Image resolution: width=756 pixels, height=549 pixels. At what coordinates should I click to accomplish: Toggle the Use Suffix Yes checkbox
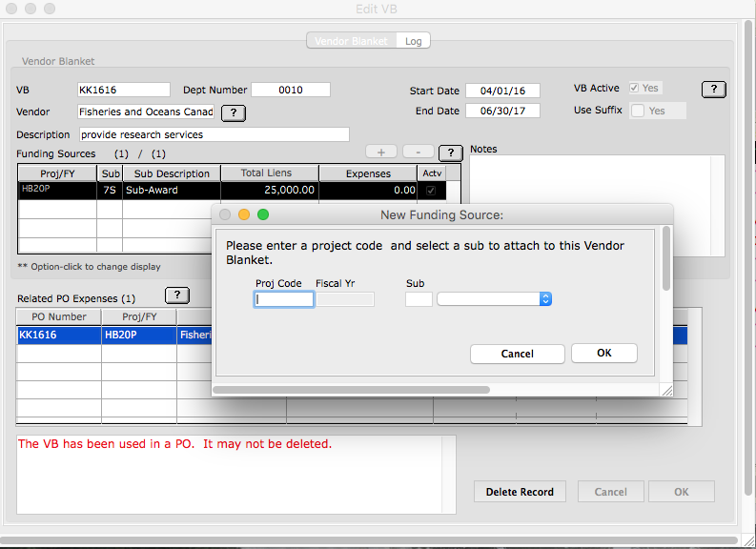click(638, 111)
